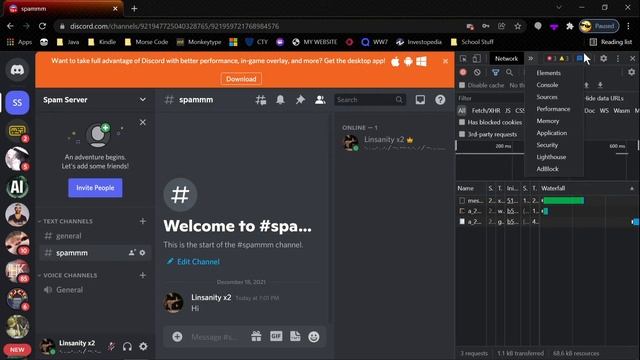Click the DevTools network search icon
This screenshot has height=360, width=640.
click(509, 72)
